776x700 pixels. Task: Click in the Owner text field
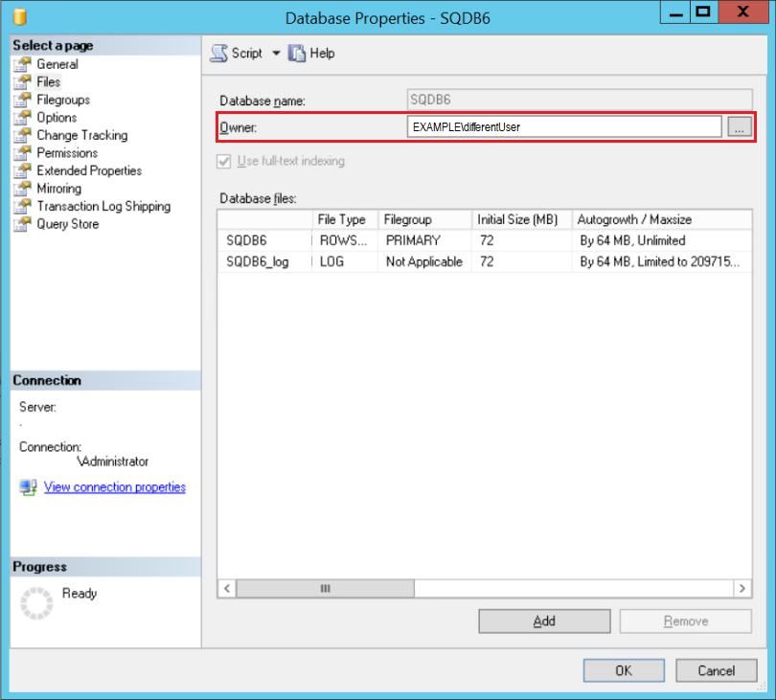coord(564,126)
